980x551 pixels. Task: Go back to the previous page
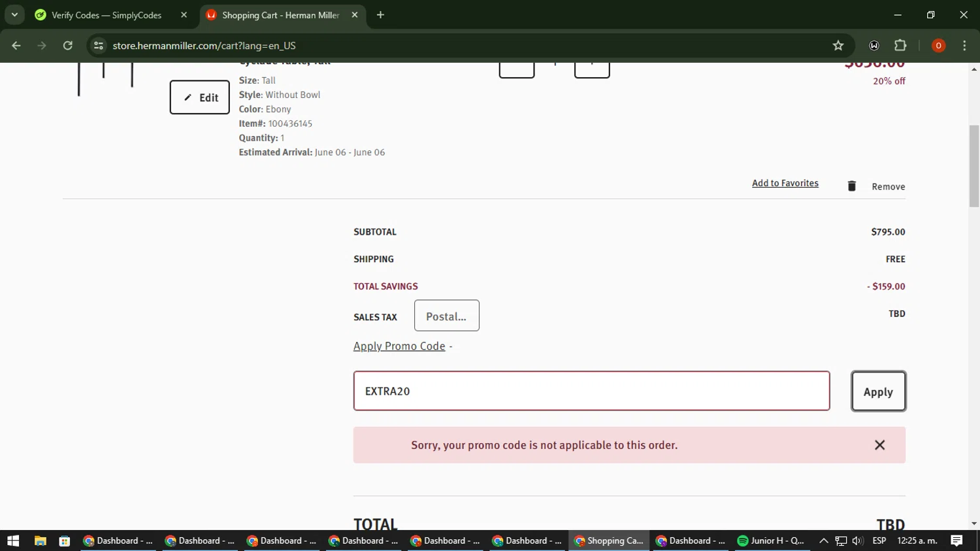(x=16, y=46)
